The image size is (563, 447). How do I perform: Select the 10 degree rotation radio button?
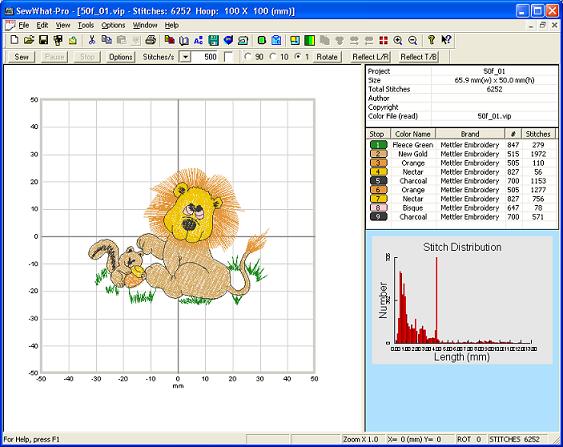[273, 57]
